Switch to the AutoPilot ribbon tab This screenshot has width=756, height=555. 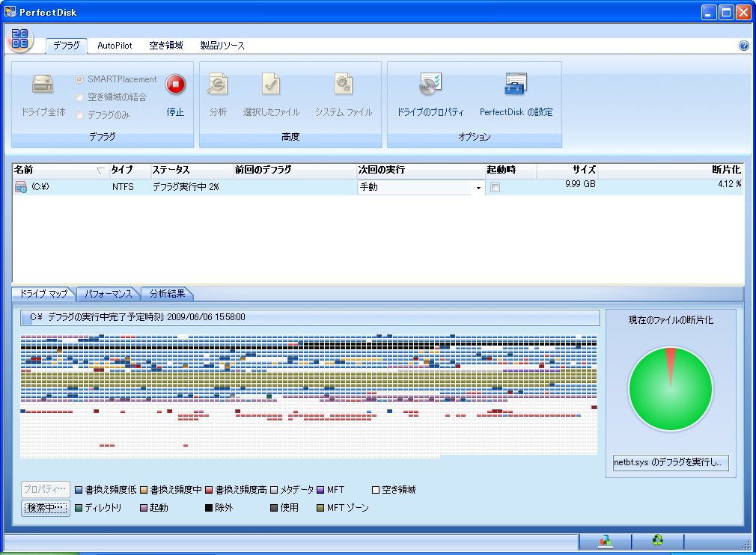click(x=115, y=46)
